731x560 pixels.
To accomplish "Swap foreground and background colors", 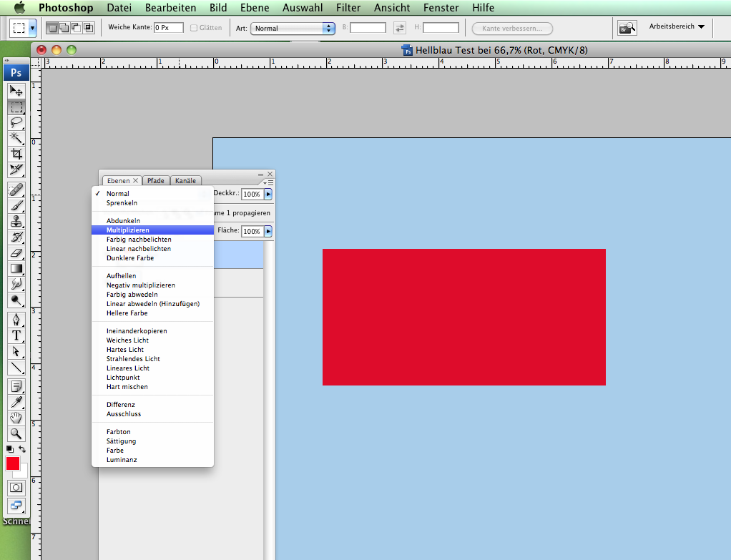I will coord(22,448).
